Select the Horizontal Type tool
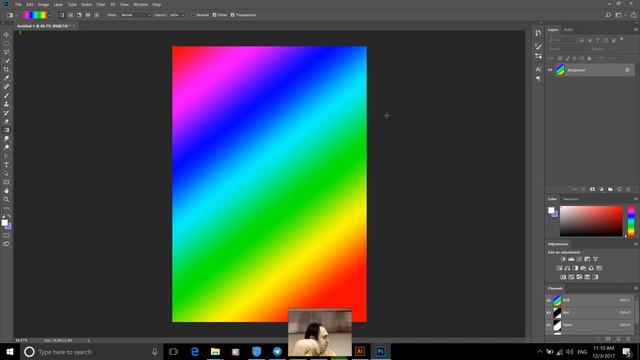This screenshot has width=640, height=360. click(x=6, y=165)
